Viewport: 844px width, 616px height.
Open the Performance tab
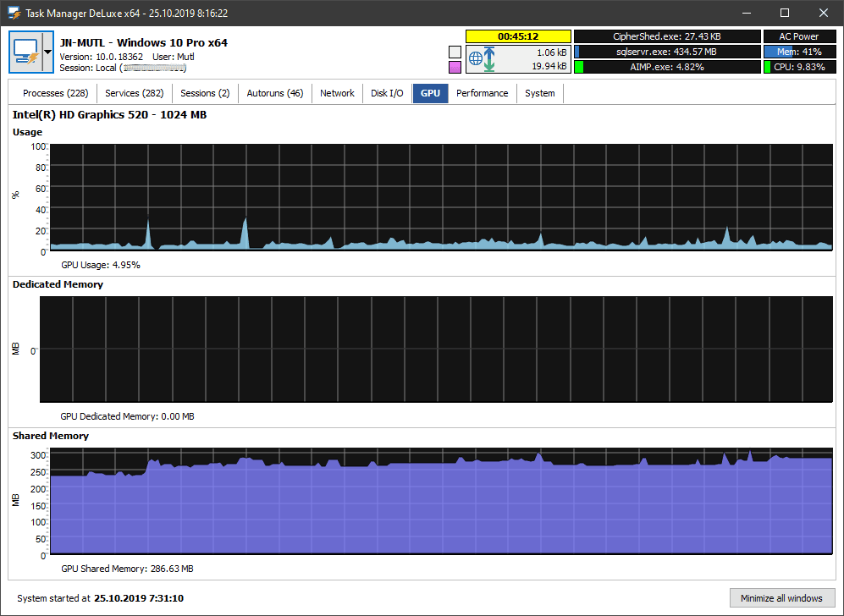(482, 93)
